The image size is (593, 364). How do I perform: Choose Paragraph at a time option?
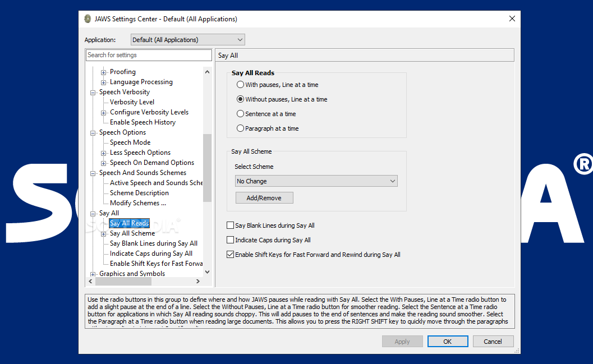(240, 128)
